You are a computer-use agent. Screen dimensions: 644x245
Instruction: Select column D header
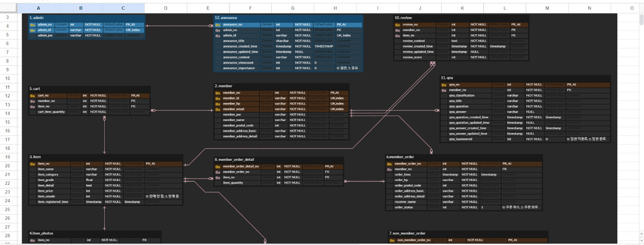[166, 8]
